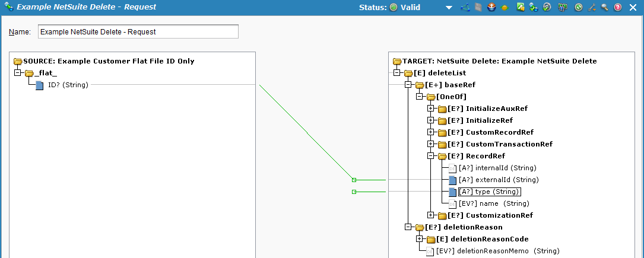The image size is (644, 258).
Task: Click into the Name text field
Action: click(138, 32)
